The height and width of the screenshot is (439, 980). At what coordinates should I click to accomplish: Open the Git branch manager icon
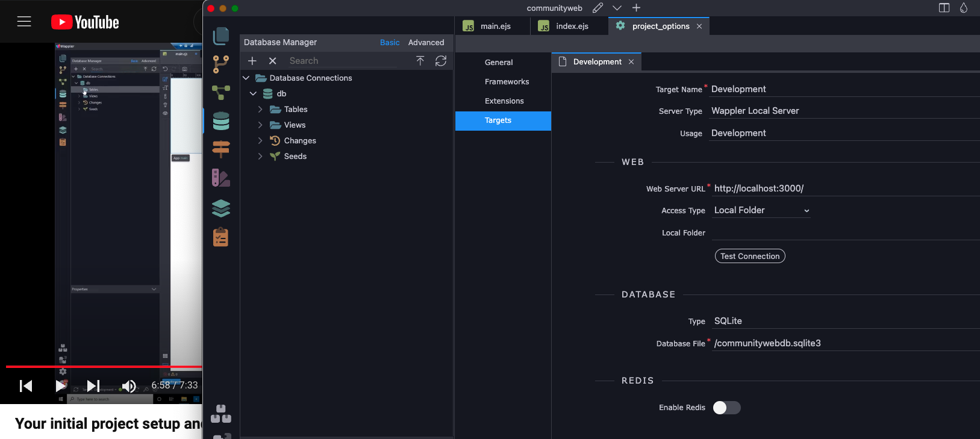tap(221, 64)
